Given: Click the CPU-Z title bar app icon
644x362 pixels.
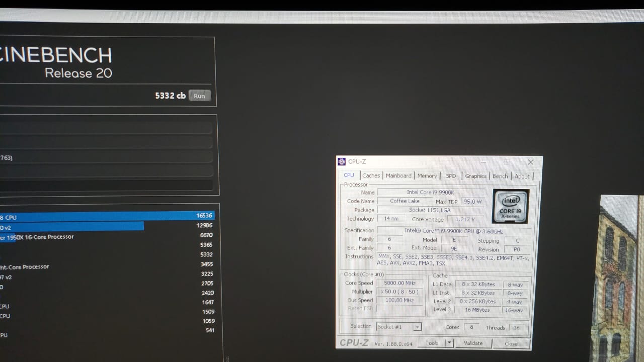Looking at the screenshot, I should tap(342, 161).
